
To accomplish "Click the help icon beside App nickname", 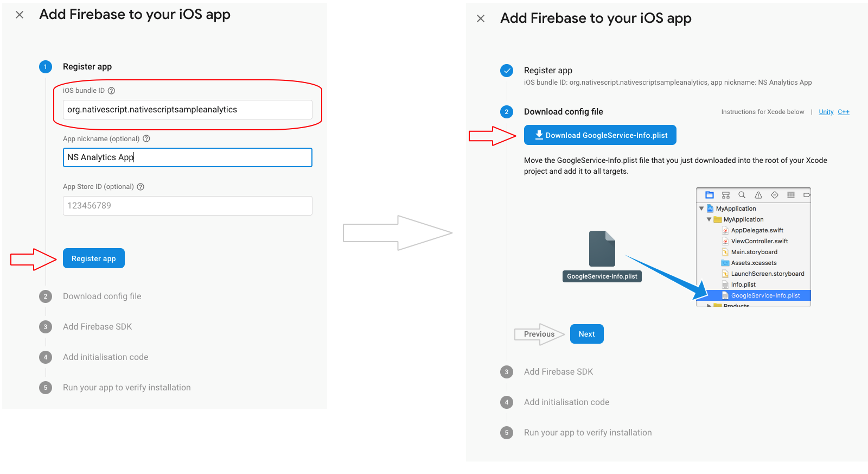I will [x=146, y=138].
